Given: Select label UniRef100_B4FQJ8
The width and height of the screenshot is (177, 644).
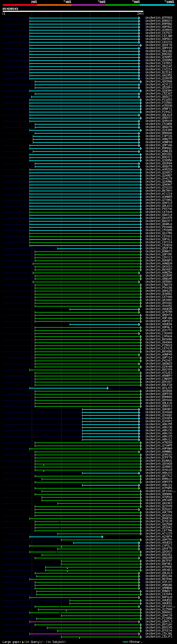Looking at the screenshot, I should (x=159, y=597).
